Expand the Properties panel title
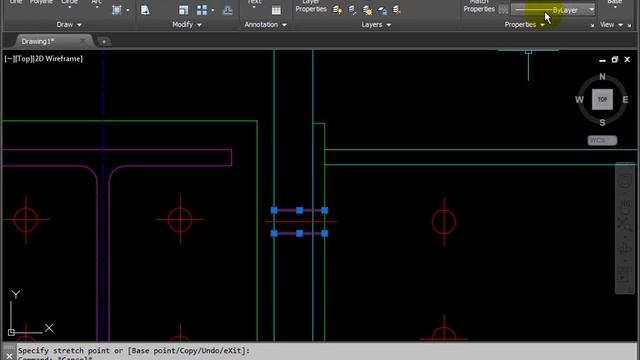This screenshot has width=640, height=360. tap(524, 25)
